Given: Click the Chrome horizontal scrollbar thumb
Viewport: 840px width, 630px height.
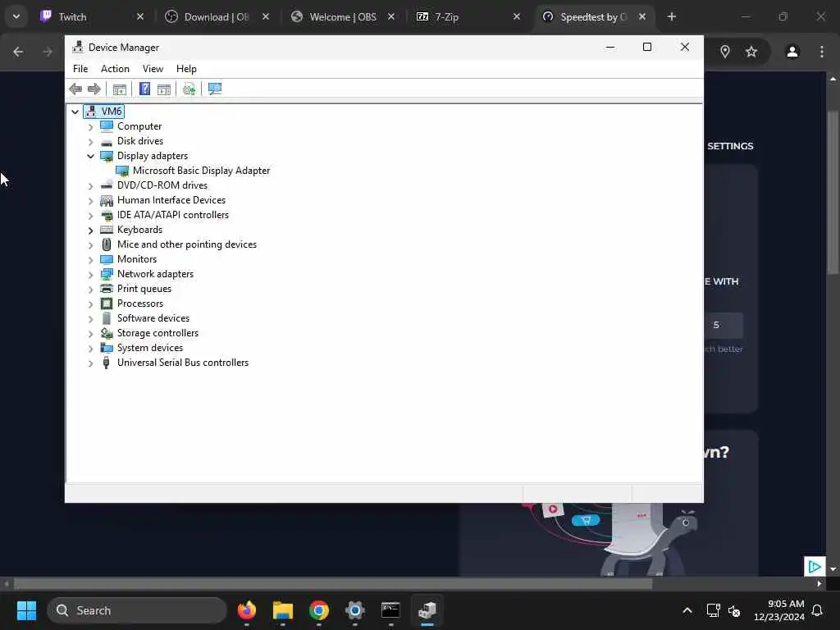Looking at the screenshot, I should [333, 584].
